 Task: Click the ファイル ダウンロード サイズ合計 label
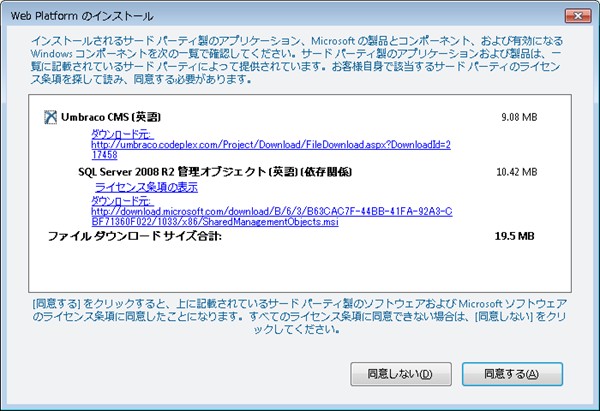coord(135,236)
